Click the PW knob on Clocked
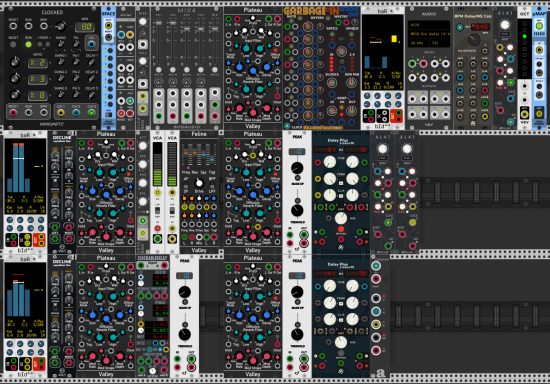This screenshot has height=384, width=550. click(x=76, y=44)
